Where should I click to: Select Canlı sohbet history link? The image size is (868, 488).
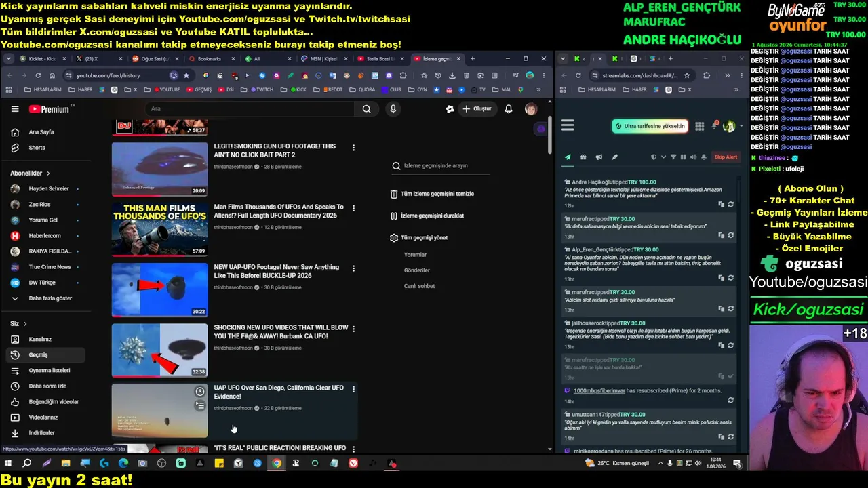point(419,286)
